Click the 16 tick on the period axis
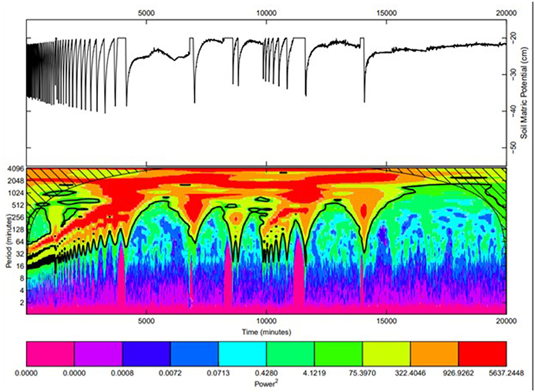535x392 pixels. point(20,266)
